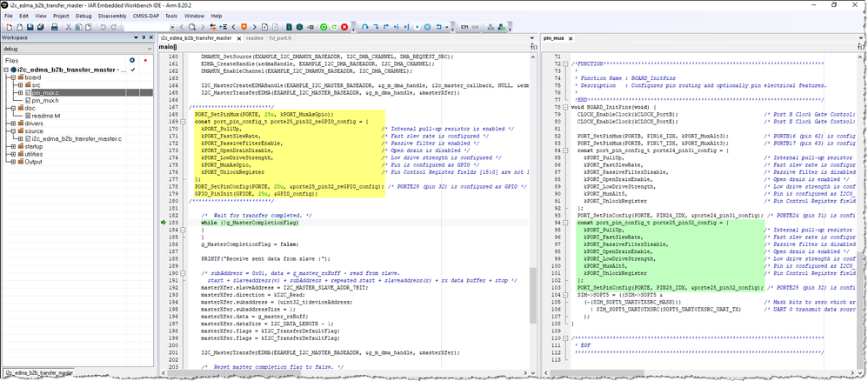Image resolution: width=868 pixels, height=381 pixels.
Task: Click the Go (run) debug icon
Action: (417, 27)
